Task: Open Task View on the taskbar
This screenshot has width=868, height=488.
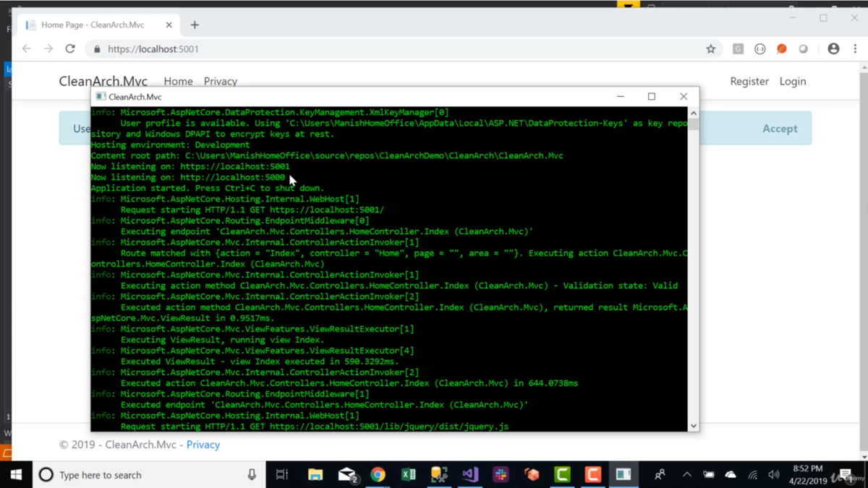Action: click(x=282, y=475)
